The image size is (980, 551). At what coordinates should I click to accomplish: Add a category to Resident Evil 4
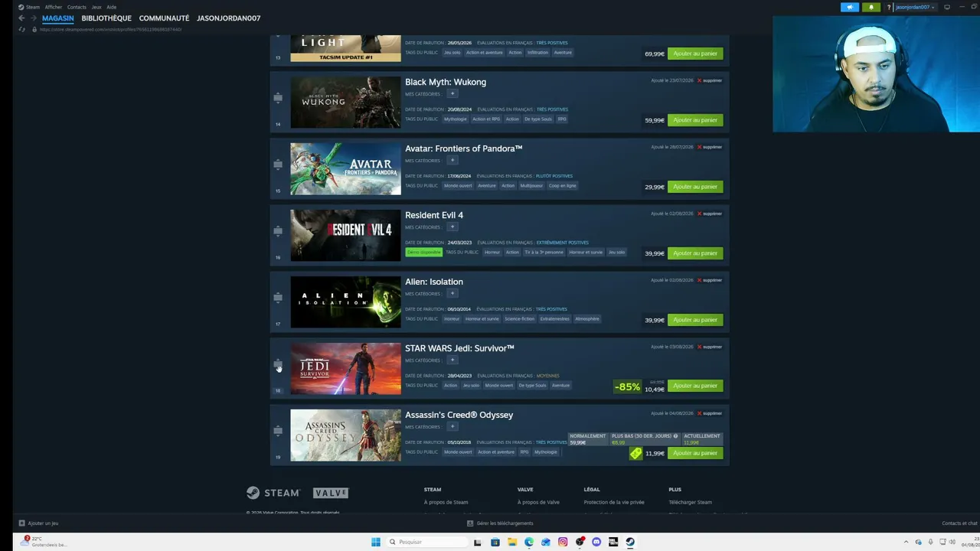click(x=452, y=227)
